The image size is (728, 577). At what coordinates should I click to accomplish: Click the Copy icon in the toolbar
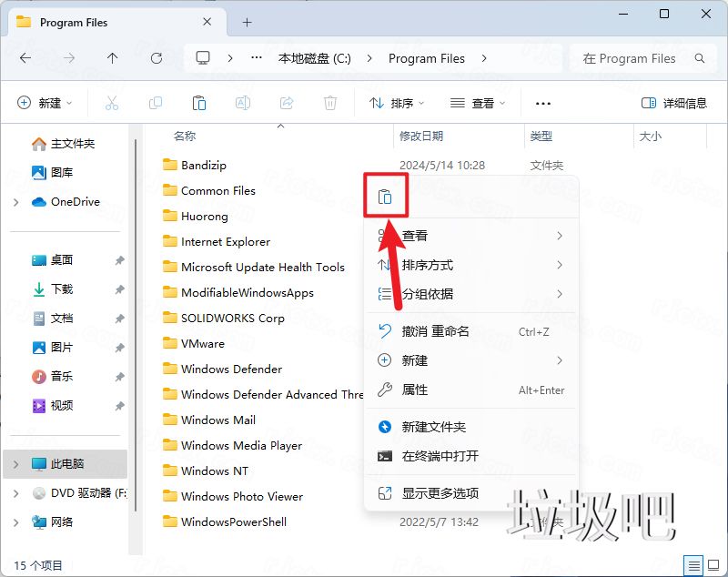(x=156, y=102)
